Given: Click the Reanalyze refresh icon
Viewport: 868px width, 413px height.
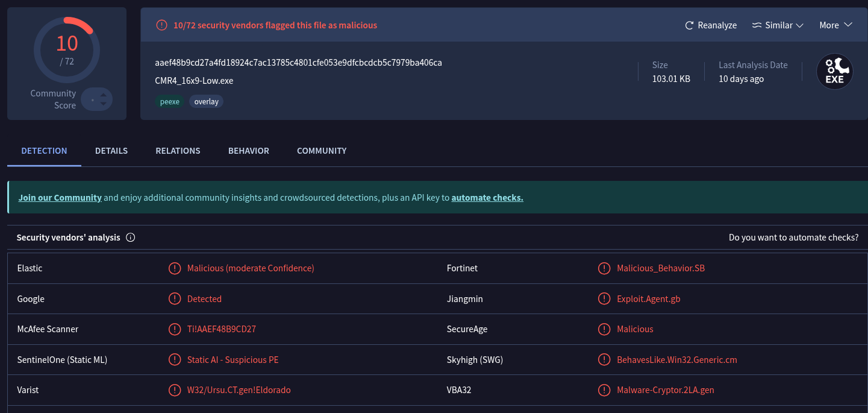Looking at the screenshot, I should pos(690,25).
